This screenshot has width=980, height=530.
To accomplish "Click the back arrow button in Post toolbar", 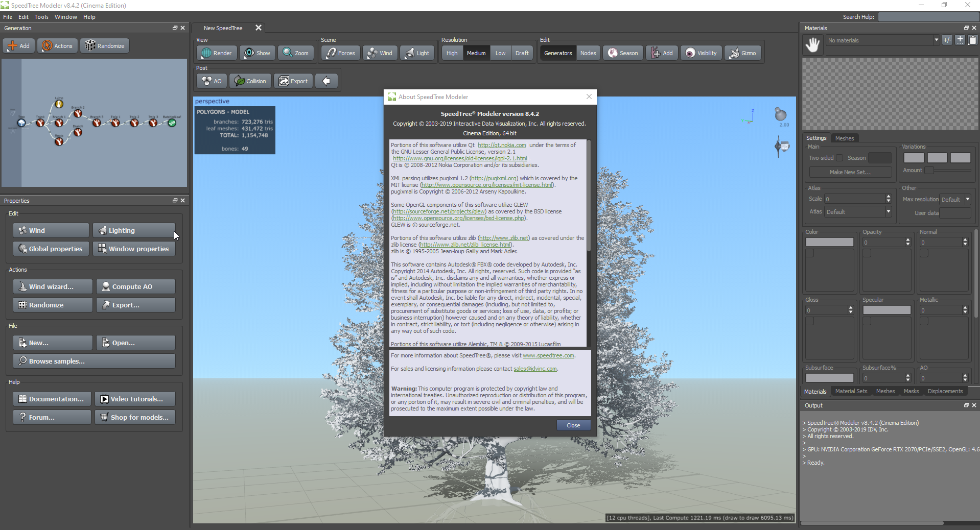I will (x=326, y=81).
